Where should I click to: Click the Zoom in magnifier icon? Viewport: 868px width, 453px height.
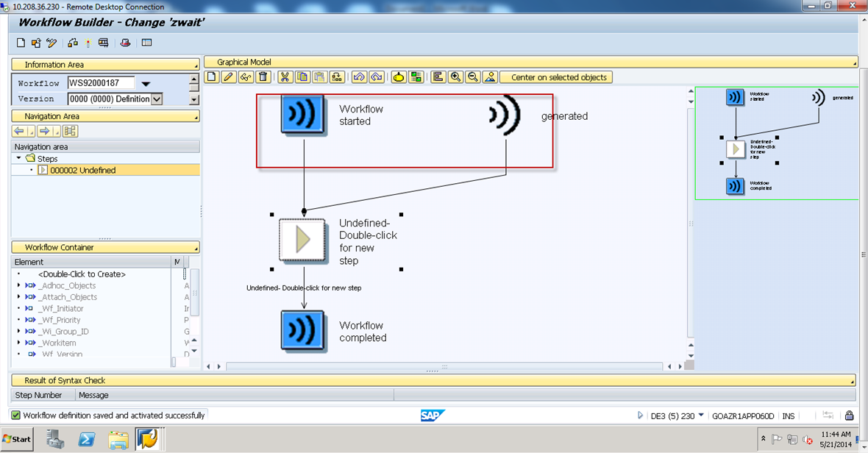tap(455, 77)
